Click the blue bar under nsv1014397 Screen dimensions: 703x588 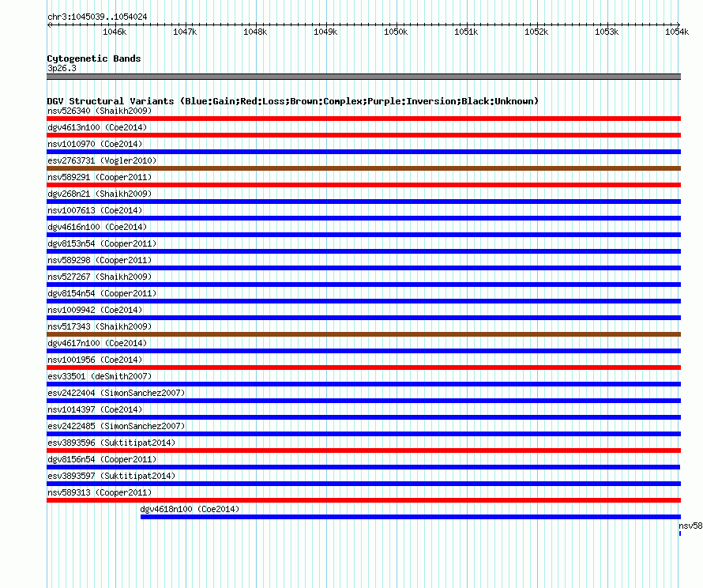(x=363, y=417)
